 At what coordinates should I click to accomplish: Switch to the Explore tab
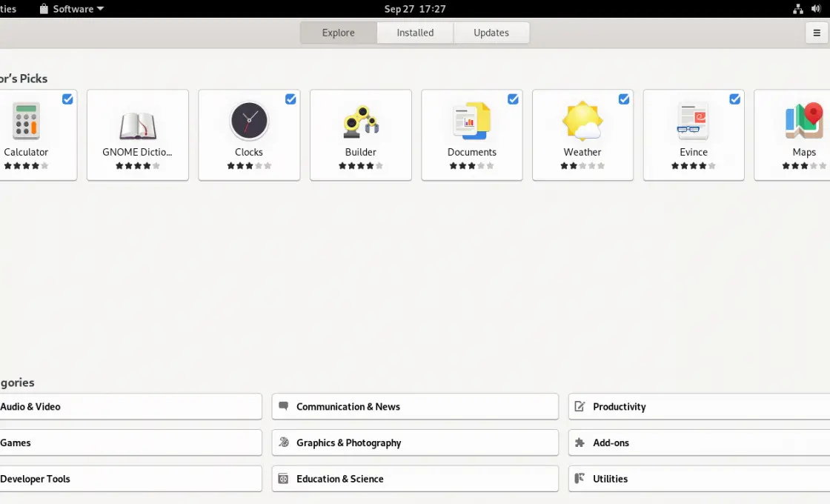click(x=338, y=33)
